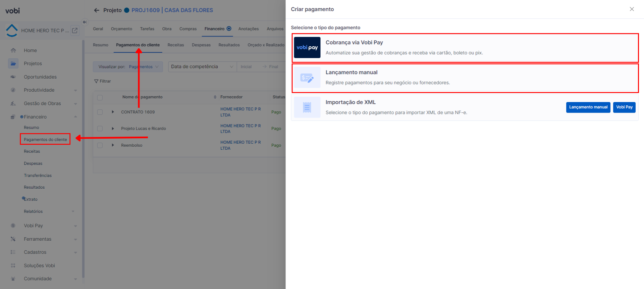The width and height of the screenshot is (644, 289).
Task: Open the Data de competência dropdown
Action: tap(202, 67)
